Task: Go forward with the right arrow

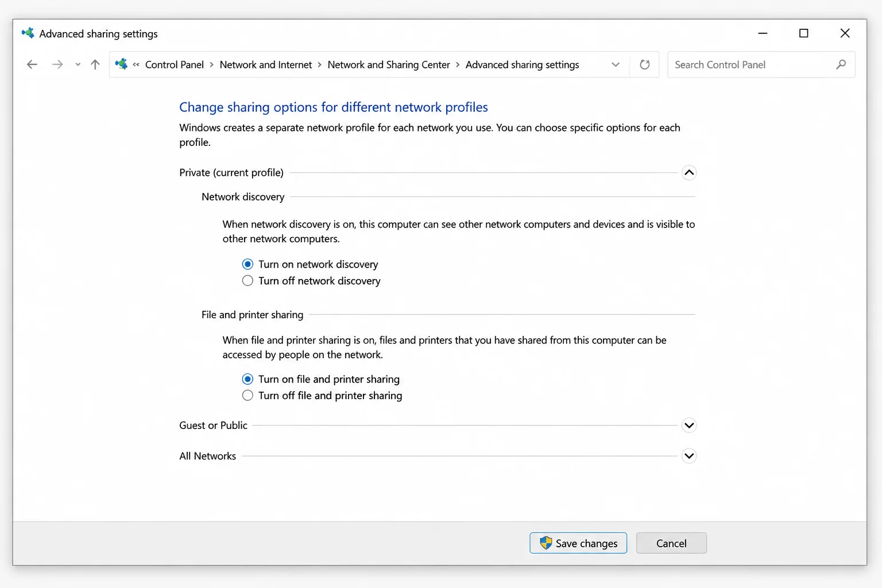Action: [57, 65]
